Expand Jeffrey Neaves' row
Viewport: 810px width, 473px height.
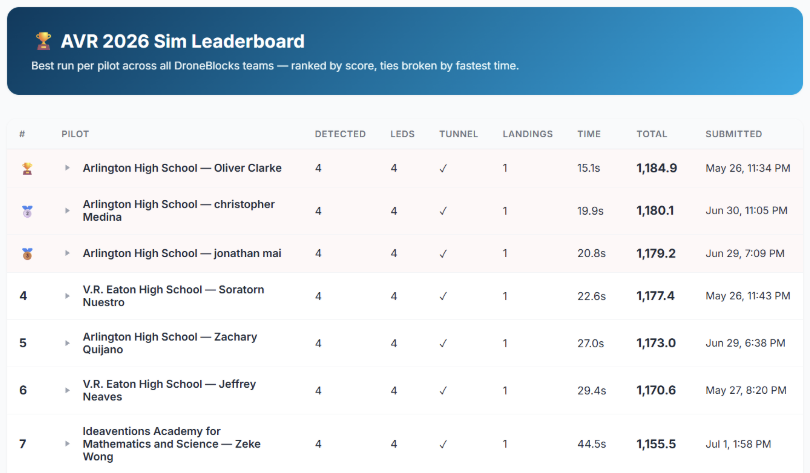pos(67,390)
